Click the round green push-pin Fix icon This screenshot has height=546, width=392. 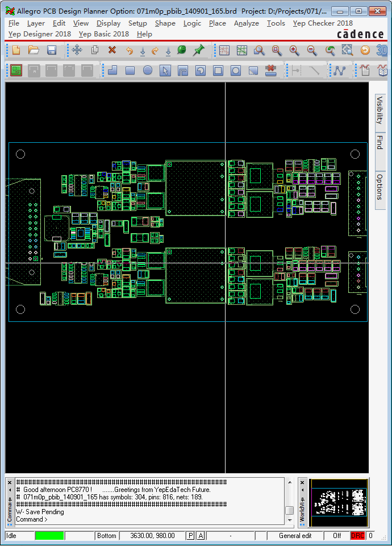(182, 50)
